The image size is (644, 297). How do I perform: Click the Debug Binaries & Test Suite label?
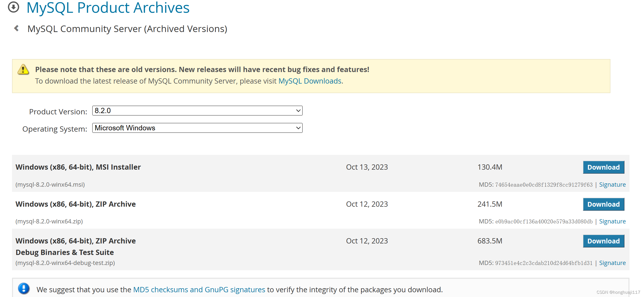tap(65, 252)
